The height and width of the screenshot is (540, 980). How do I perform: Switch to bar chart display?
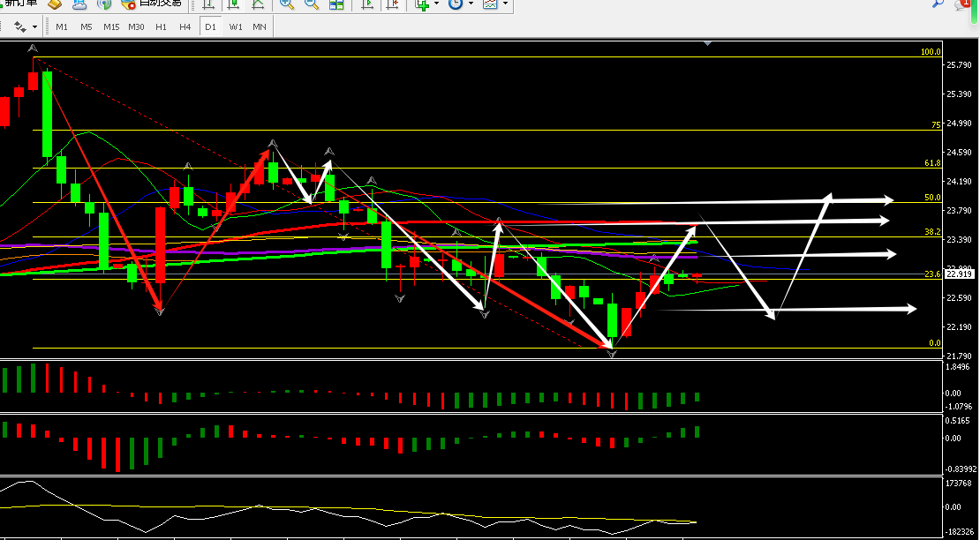click(x=207, y=4)
